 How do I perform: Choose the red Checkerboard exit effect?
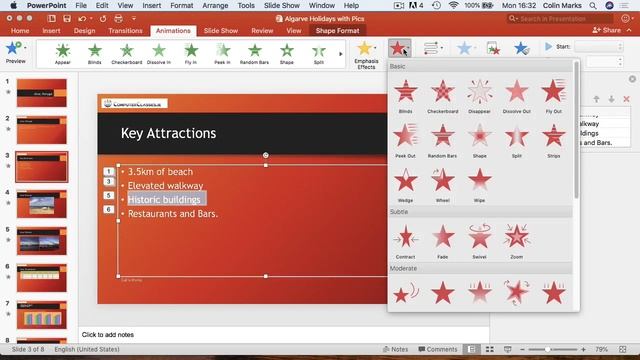click(x=442, y=96)
